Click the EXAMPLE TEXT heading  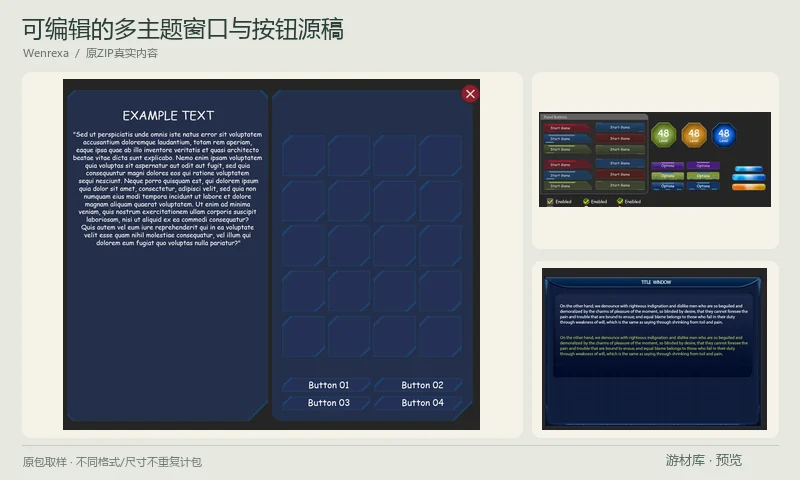point(168,116)
